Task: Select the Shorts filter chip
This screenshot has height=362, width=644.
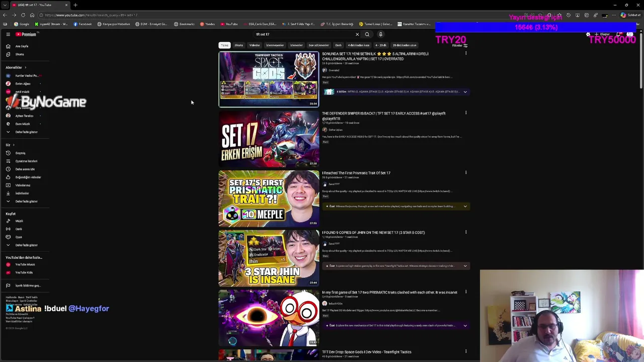Action: (x=238, y=45)
